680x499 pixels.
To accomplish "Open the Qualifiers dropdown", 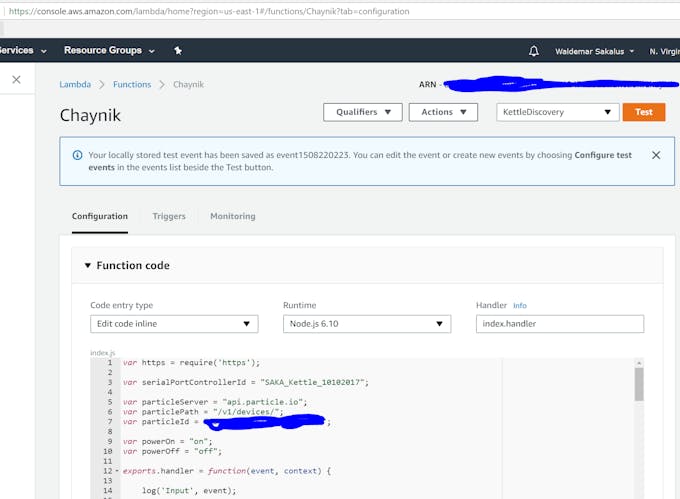I will click(x=363, y=112).
